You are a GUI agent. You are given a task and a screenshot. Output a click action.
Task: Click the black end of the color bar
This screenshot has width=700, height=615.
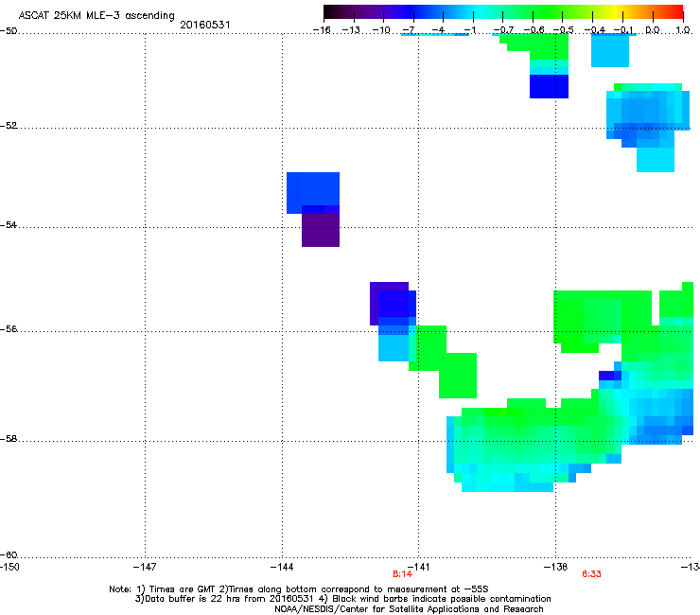[x=328, y=12]
